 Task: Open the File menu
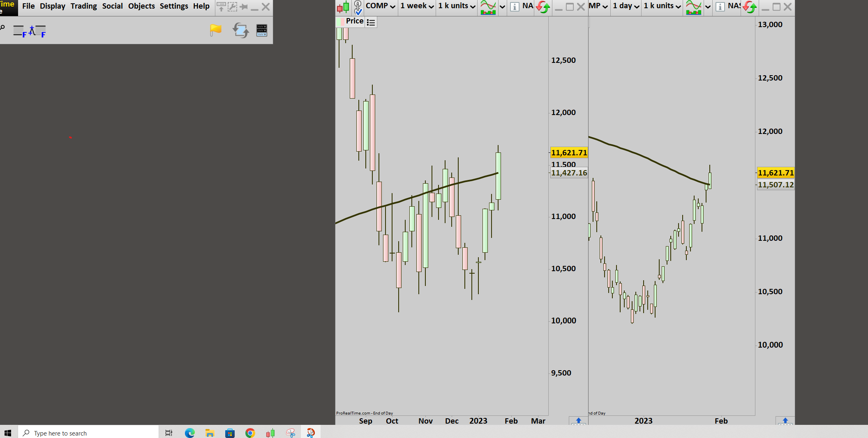(28, 6)
